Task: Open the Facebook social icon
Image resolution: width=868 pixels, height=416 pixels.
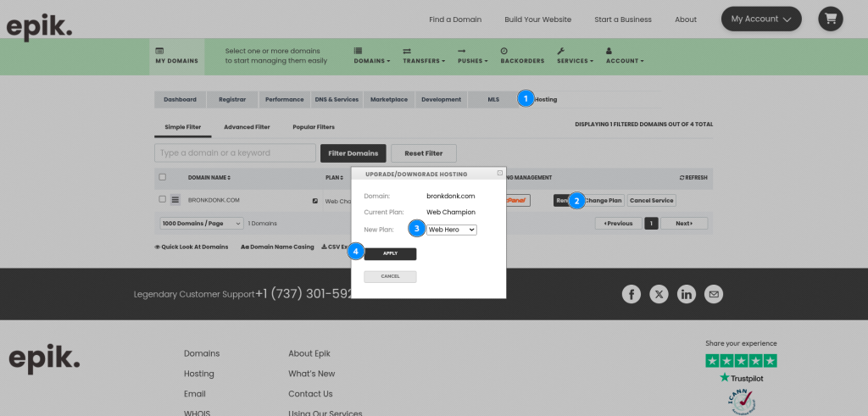Action: [631, 294]
